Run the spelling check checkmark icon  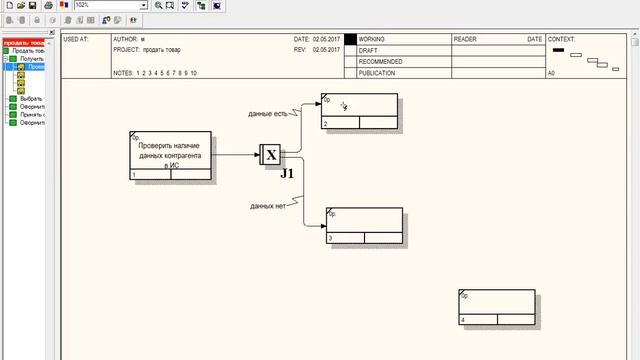(x=185, y=5)
